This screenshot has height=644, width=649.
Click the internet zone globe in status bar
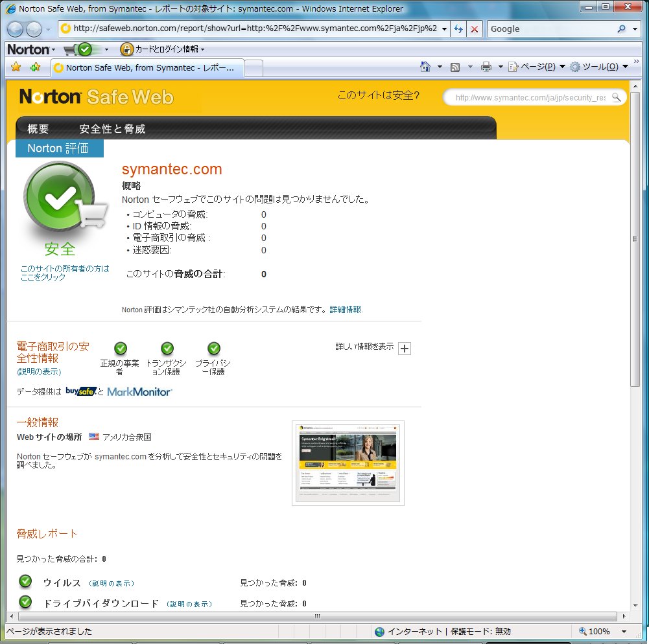point(379,632)
